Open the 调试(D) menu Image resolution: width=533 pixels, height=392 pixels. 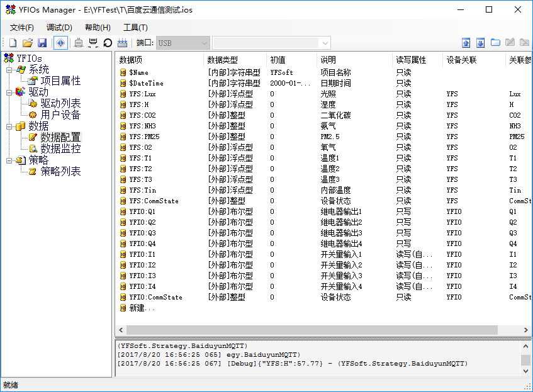59,28
